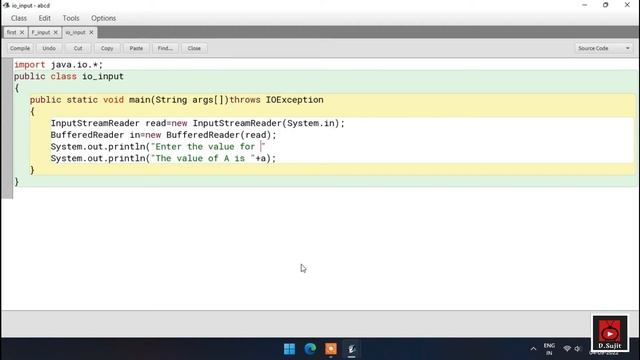Click the left gutter breakpoint margin
Viewport: 640px width, 360px height.
7,128
